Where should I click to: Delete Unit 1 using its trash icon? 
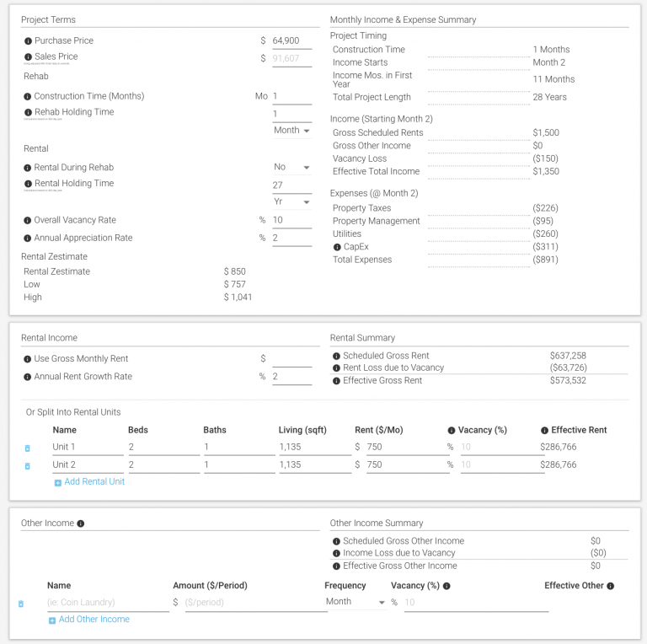pyautogui.click(x=27, y=448)
